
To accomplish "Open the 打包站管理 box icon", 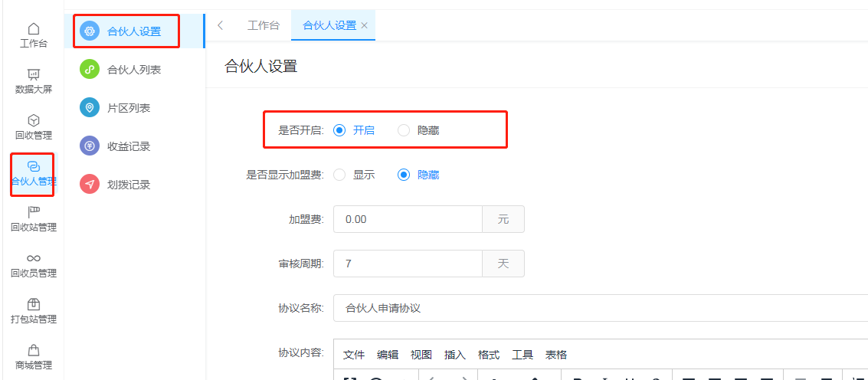I will click(34, 304).
